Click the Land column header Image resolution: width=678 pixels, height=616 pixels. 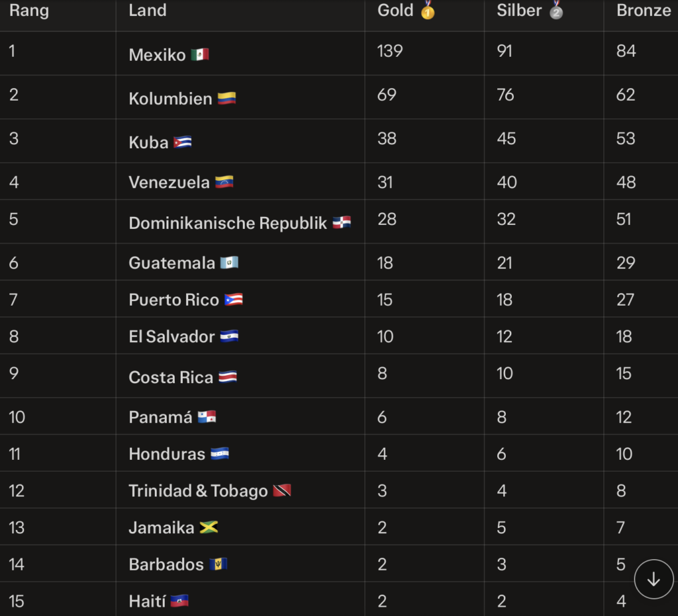click(148, 11)
